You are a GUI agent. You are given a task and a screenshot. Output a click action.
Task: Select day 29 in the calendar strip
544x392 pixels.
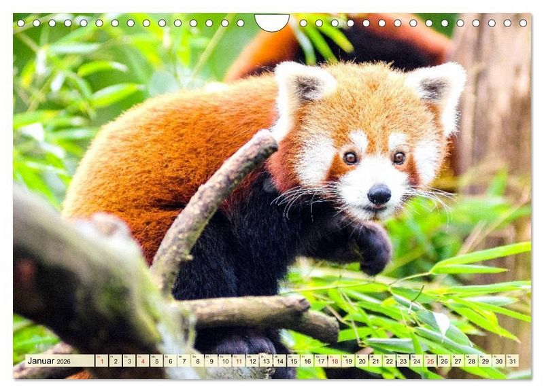click(486, 361)
